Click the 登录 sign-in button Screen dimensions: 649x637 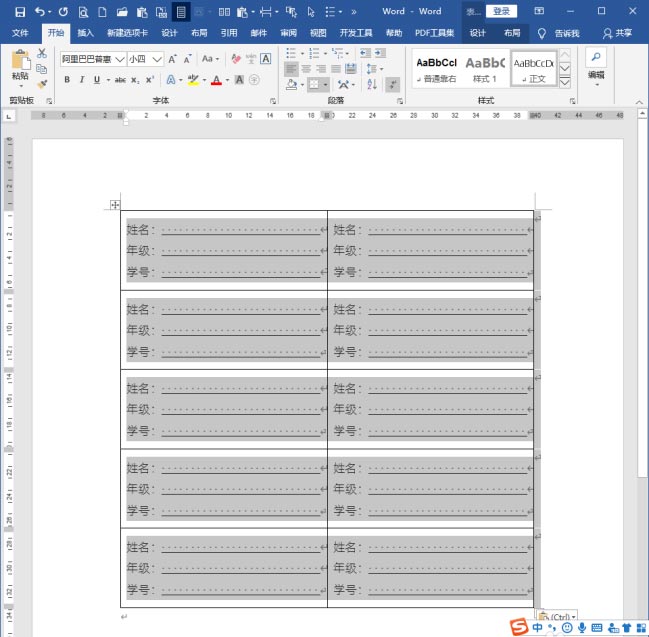click(x=502, y=11)
